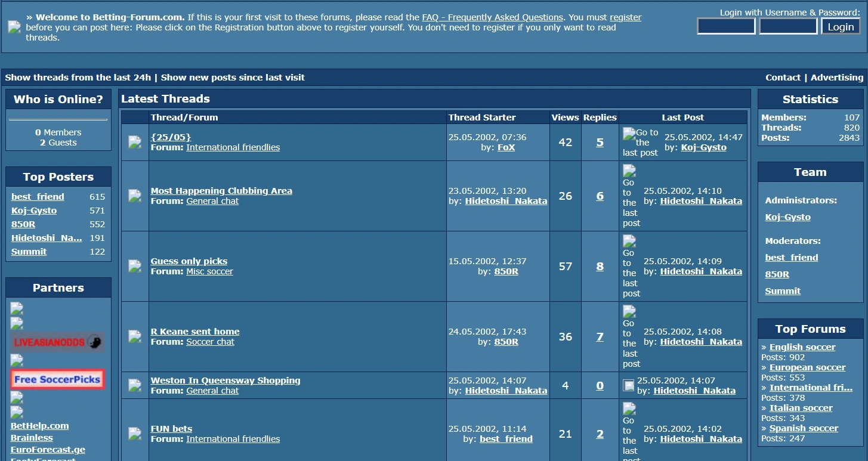This screenshot has height=461, width=868.
Task: View best_friend profile in Top Posters
Action: click(x=38, y=197)
